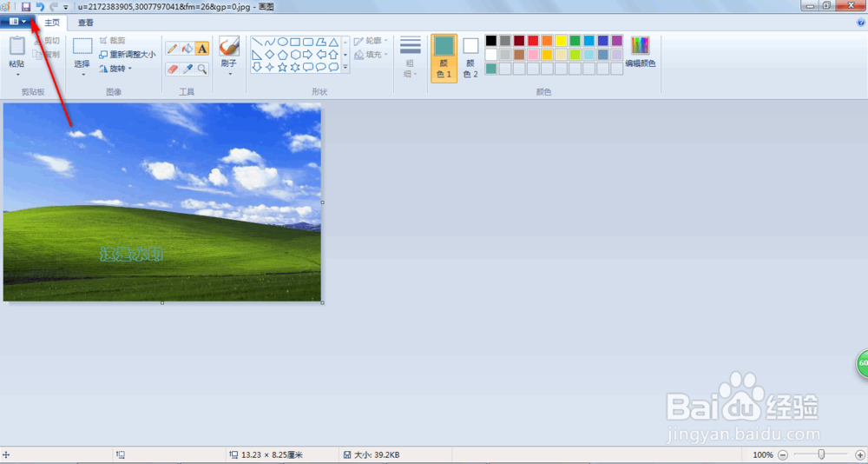Click the rectangular 选择 (Select) tool button
The width and height of the screenshot is (868, 464).
click(x=82, y=47)
